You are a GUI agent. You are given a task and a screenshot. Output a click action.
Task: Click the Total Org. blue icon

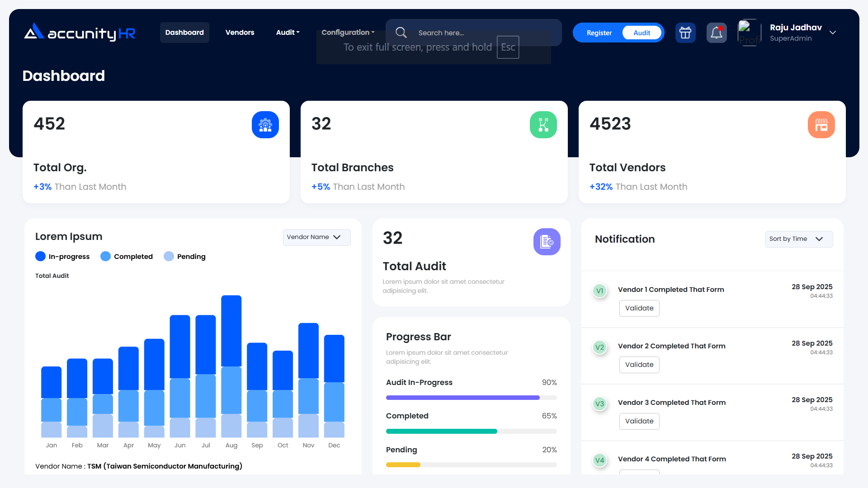[265, 125]
